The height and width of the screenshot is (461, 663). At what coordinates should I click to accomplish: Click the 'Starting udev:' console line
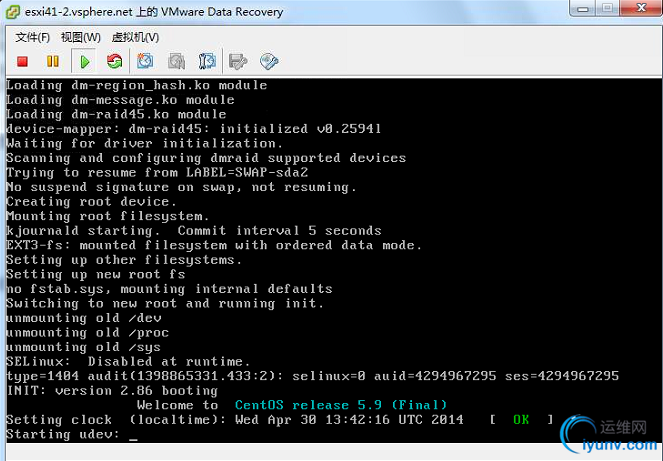point(63,434)
